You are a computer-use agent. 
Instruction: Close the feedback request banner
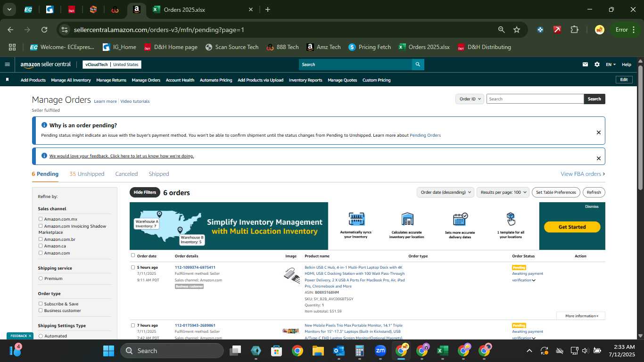tap(599, 158)
